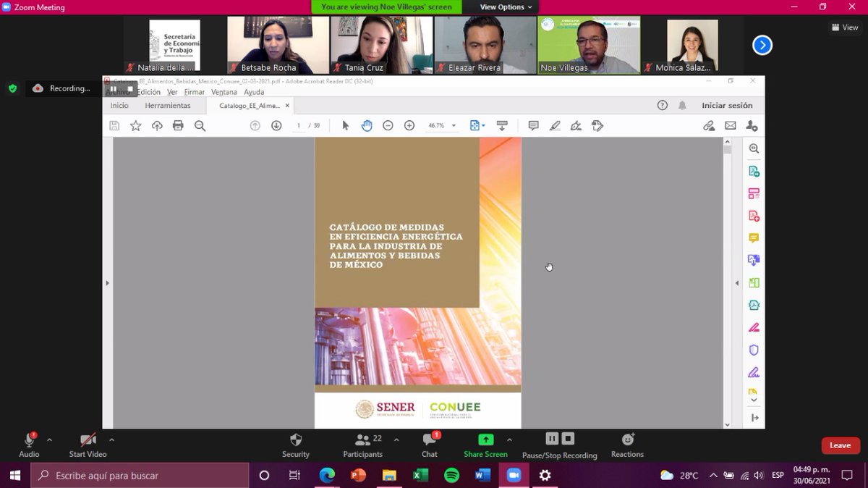Viewport: 868px width, 488px height.
Task: Open Zoom Reactions
Action: [627, 445]
